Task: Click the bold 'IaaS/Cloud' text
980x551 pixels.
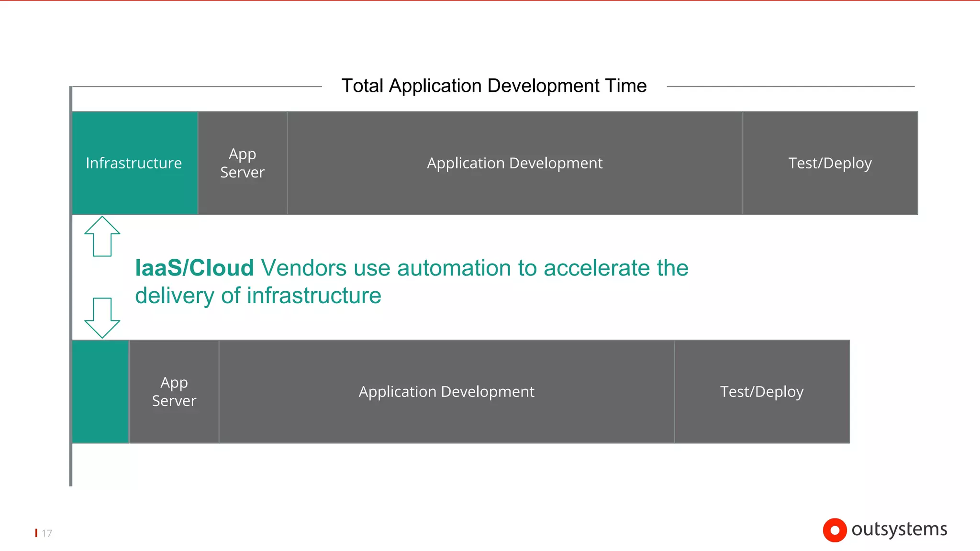Action: pyautogui.click(x=194, y=268)
